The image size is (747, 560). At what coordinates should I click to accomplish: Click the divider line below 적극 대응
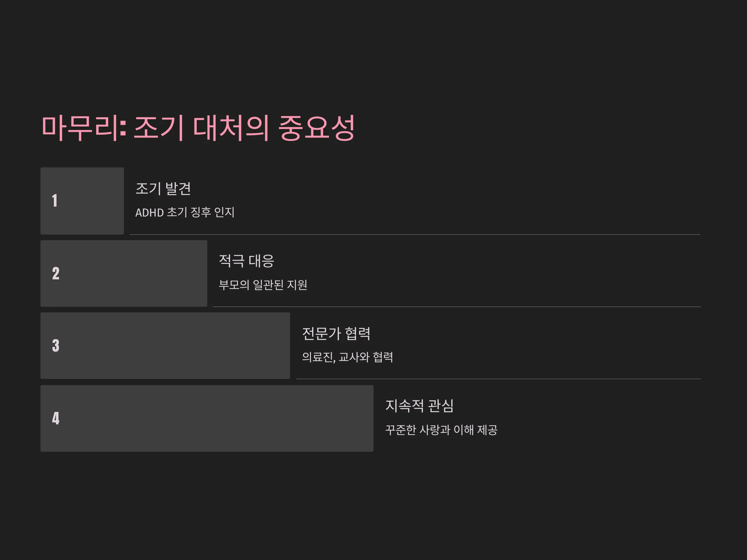pyautogui.click(x=457, y=307)
